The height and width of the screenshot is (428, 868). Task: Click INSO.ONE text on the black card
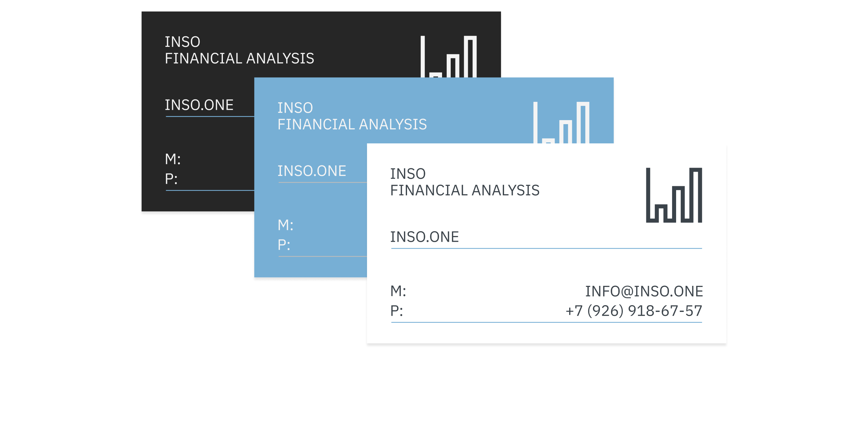pos(199,105)
